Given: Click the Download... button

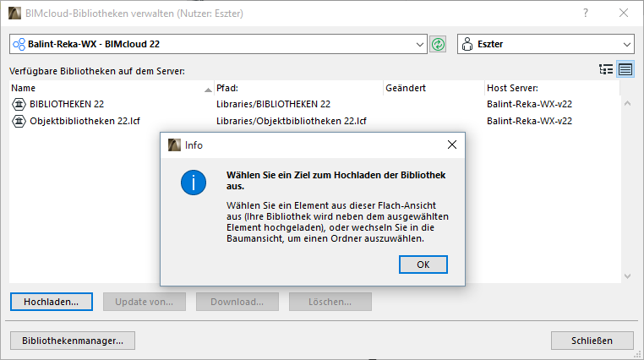Looking at the screenshot, I should click(x=237, y=302).
